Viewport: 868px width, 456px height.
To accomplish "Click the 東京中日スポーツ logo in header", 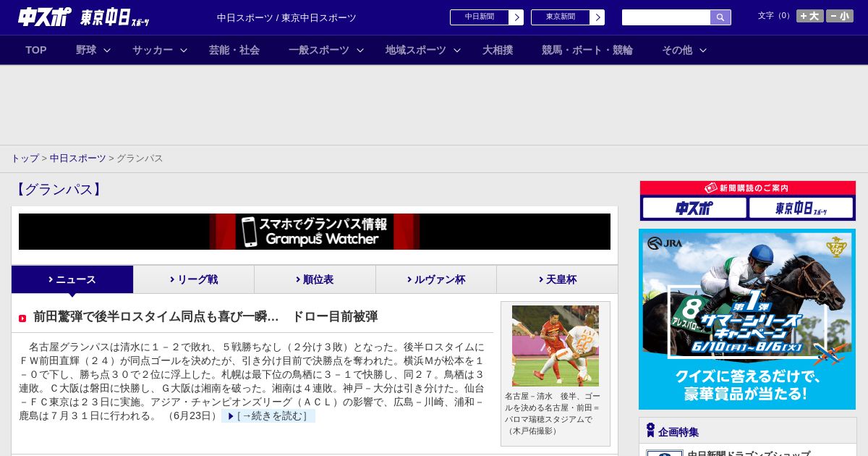I will pyautogui.click(x=115, y=17).
